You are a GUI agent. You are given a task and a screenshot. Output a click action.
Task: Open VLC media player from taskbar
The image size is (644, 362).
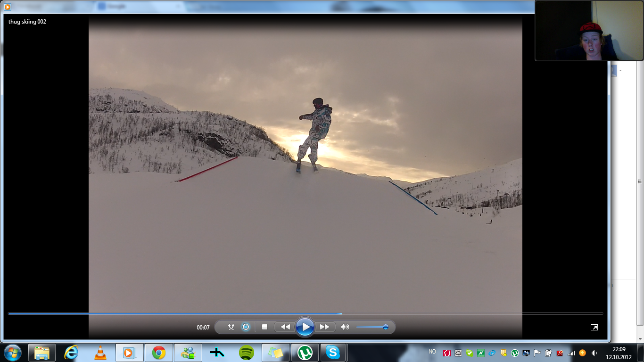(100, 353)
